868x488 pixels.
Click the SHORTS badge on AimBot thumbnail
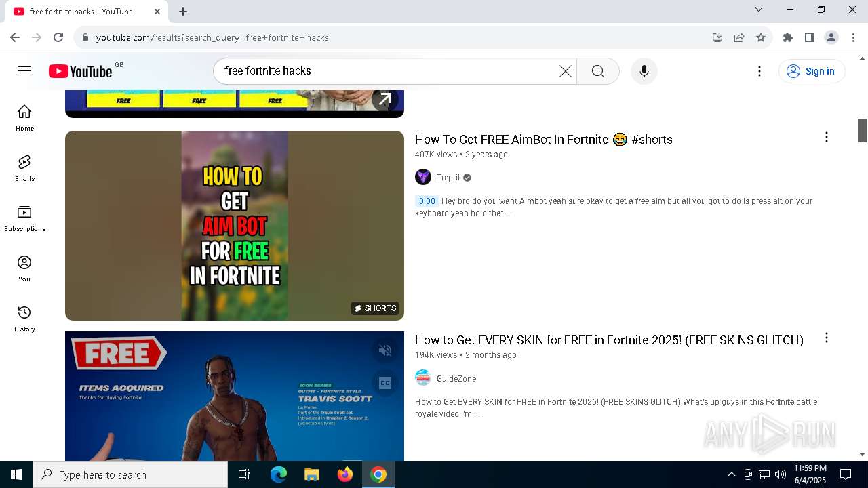tap(375, 308)
